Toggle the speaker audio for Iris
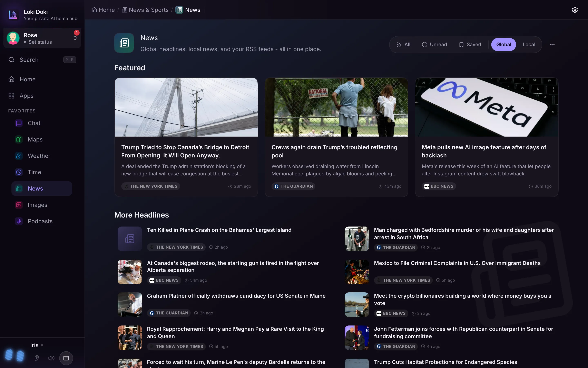The width and height of the screenshot is (588, 368). click(51, 358)
